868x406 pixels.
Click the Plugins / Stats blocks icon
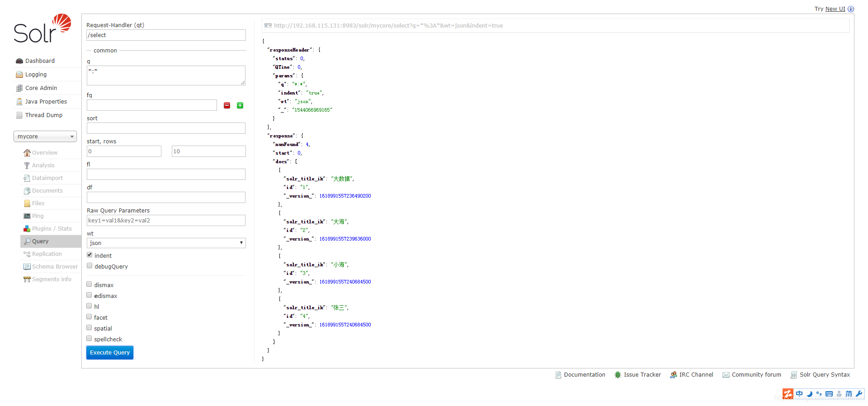point(27,229)
